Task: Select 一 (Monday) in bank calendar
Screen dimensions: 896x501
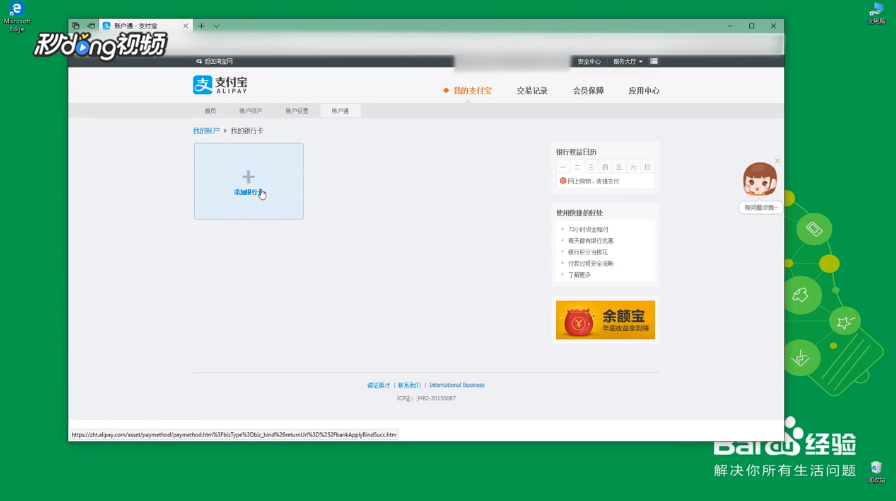Action: pyautogui.click(x=563, y=167)
